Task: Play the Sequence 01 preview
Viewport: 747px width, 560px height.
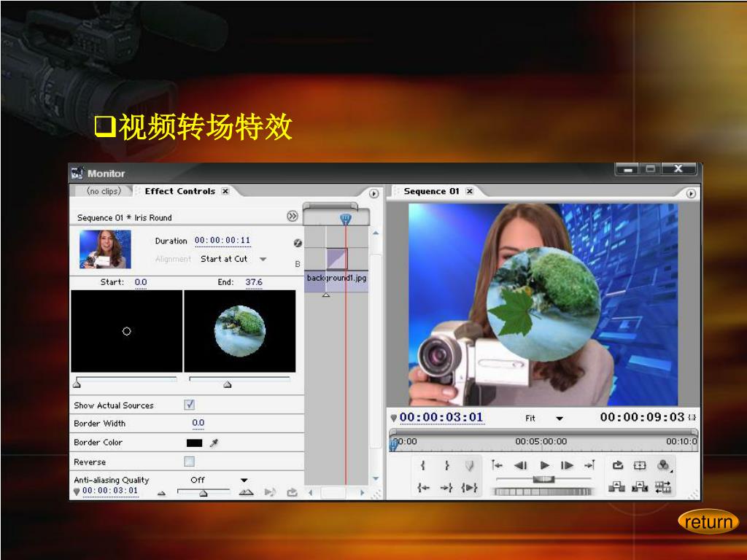Action: [x=544, y=465]
